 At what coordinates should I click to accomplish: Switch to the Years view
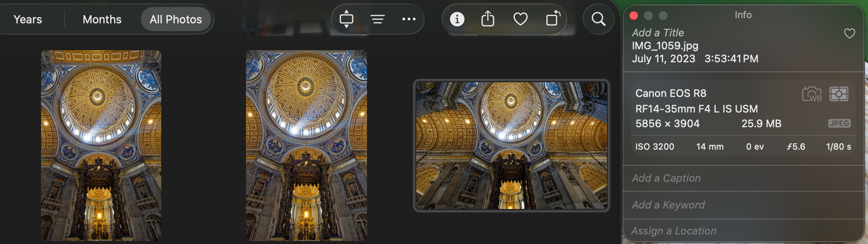click(28, 19)
